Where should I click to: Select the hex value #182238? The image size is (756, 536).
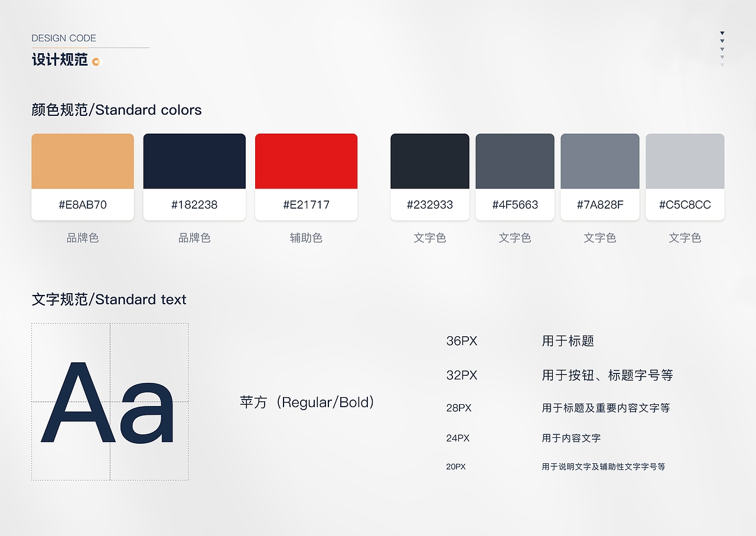(194, 205)
